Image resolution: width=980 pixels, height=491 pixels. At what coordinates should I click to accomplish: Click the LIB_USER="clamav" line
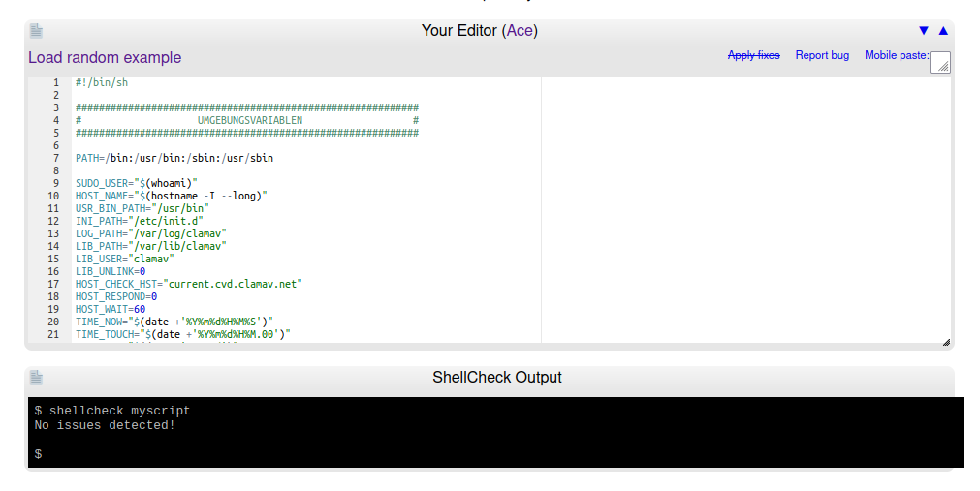[125, 259]
